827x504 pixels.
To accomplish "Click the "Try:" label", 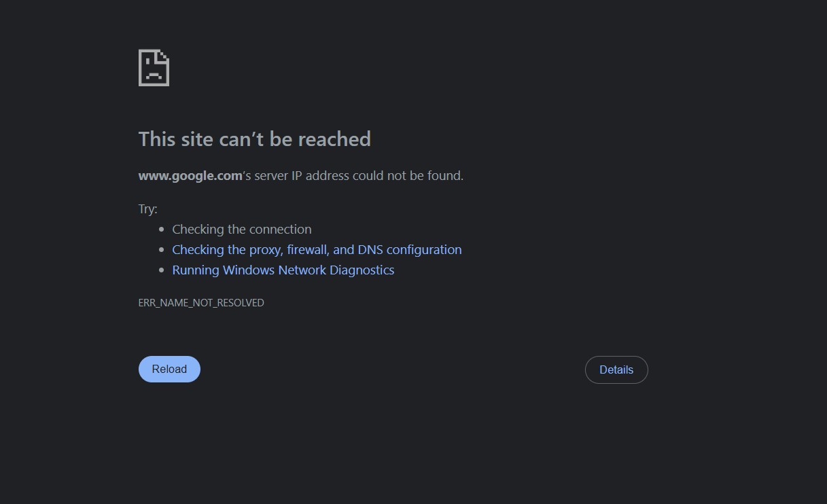I will tap(147, 209).
